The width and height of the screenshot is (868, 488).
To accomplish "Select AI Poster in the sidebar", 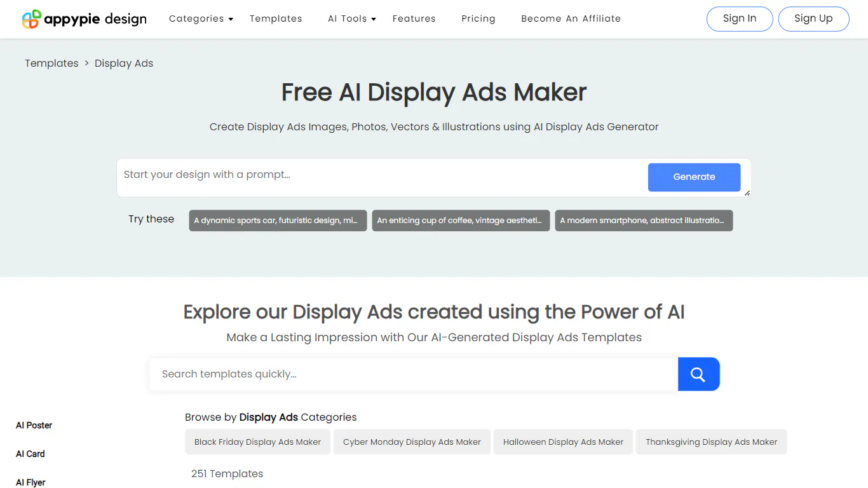I will (x=34, y=425).
